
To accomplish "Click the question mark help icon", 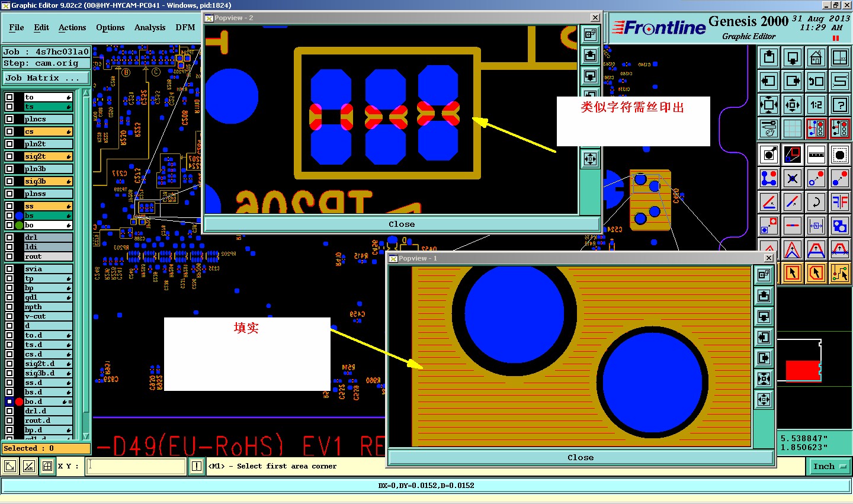I will coord(840,105).
